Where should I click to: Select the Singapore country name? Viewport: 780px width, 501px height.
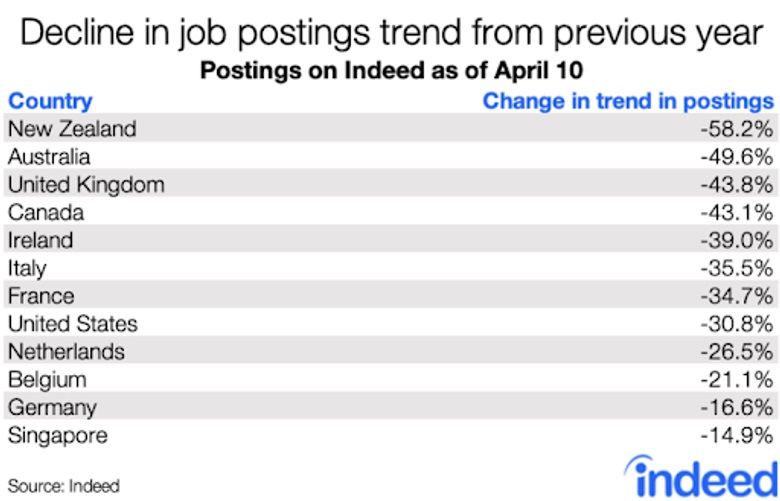58,436
